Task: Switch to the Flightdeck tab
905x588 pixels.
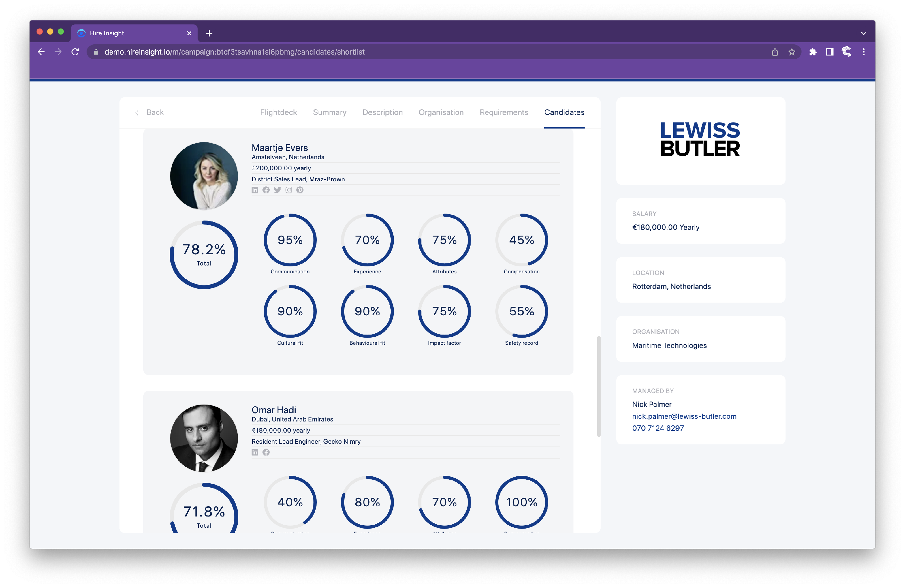Action: click(278, 113)
